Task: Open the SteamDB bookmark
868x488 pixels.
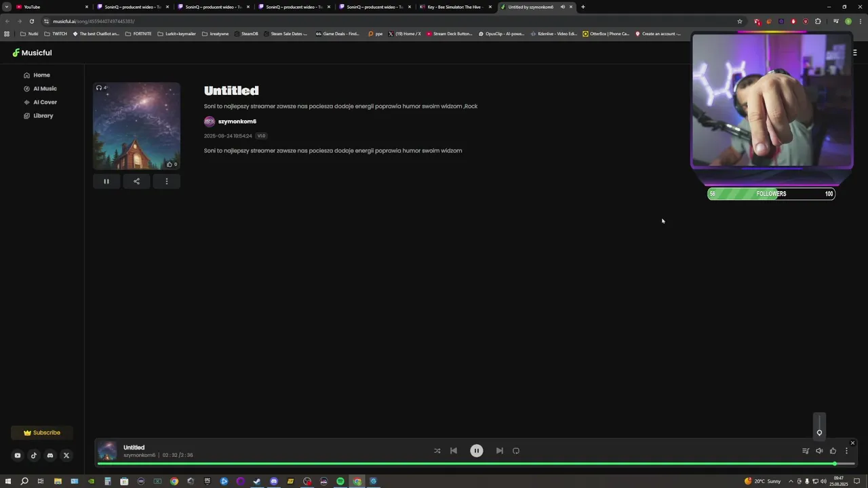Action: click(246, 34)
